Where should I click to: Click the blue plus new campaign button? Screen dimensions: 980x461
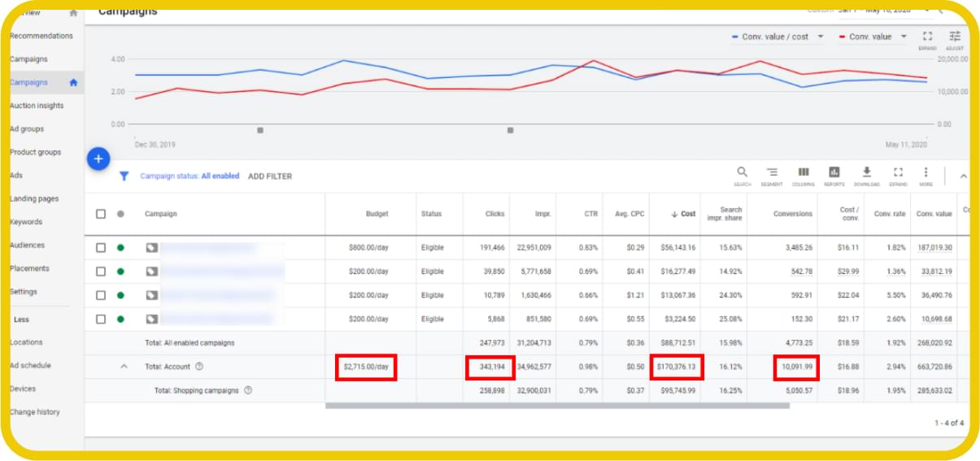tap(98, 159)
